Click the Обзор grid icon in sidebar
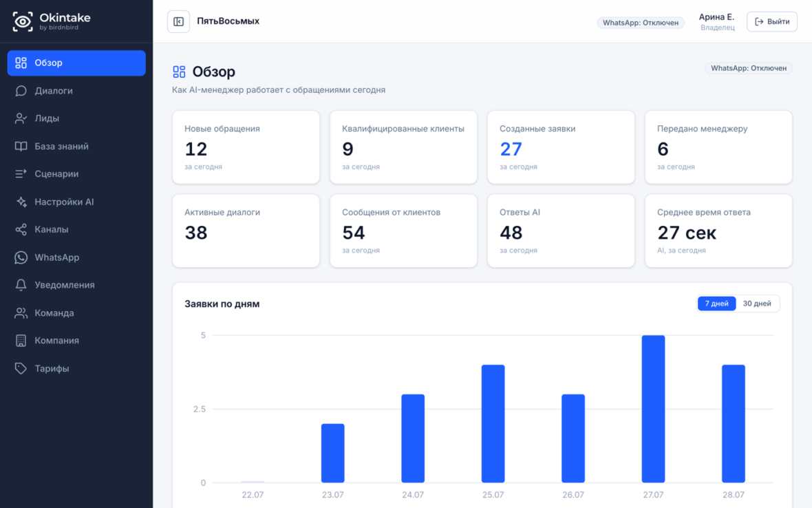Screen dimensions: 812x508 coord(21,63)
